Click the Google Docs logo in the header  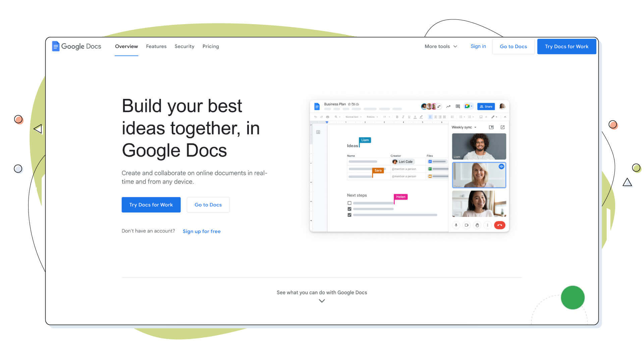pyautogui.click(x=76, y=46)
